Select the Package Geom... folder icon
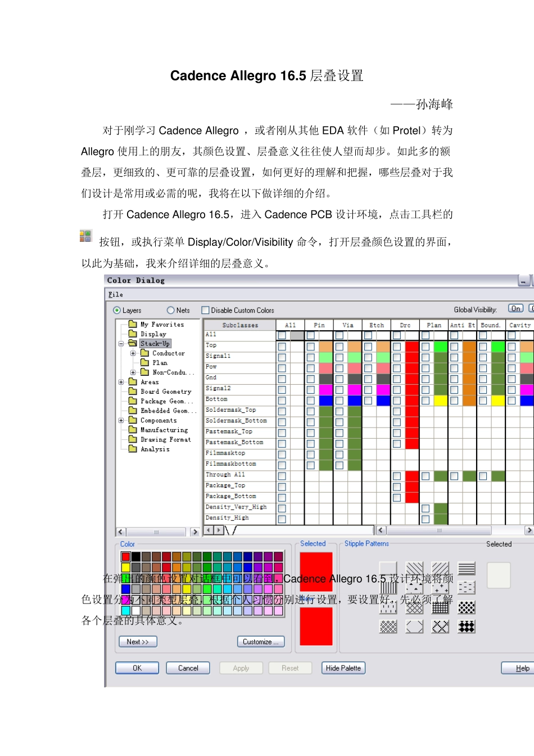Viewport: 534px width, 756px height. [x=133, y=400]
